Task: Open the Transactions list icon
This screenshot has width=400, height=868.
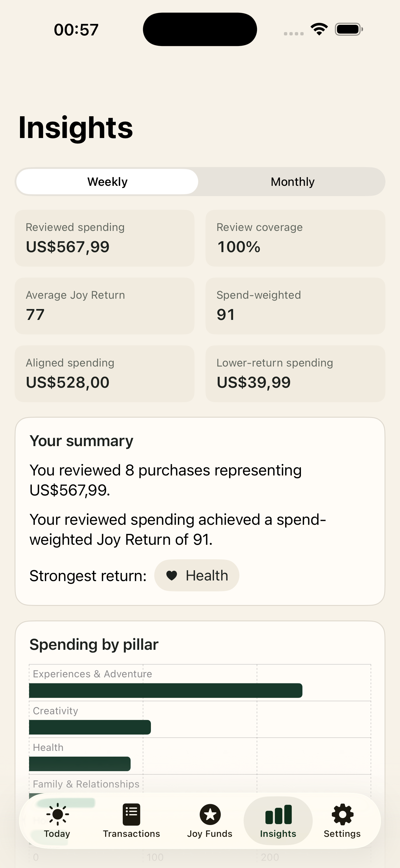Action: click(131, 814)
